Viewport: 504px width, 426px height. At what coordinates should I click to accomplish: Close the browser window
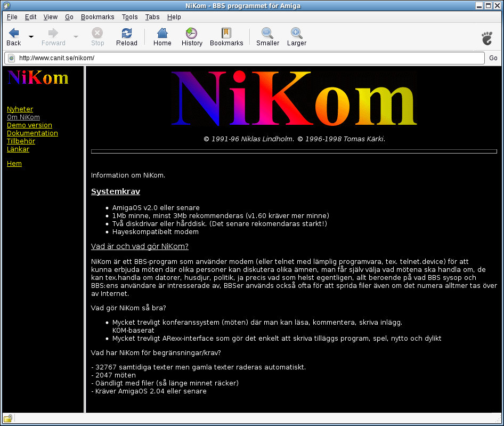point(497,5)
